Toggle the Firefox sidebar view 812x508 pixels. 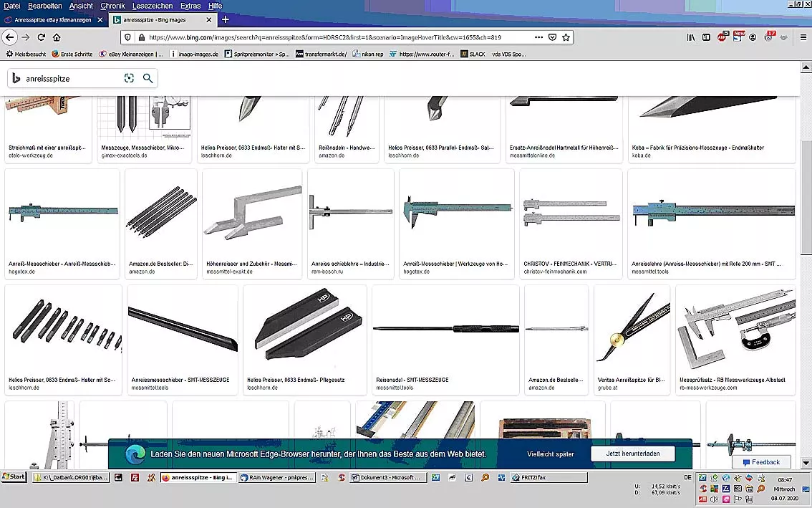tap(706, 37)
